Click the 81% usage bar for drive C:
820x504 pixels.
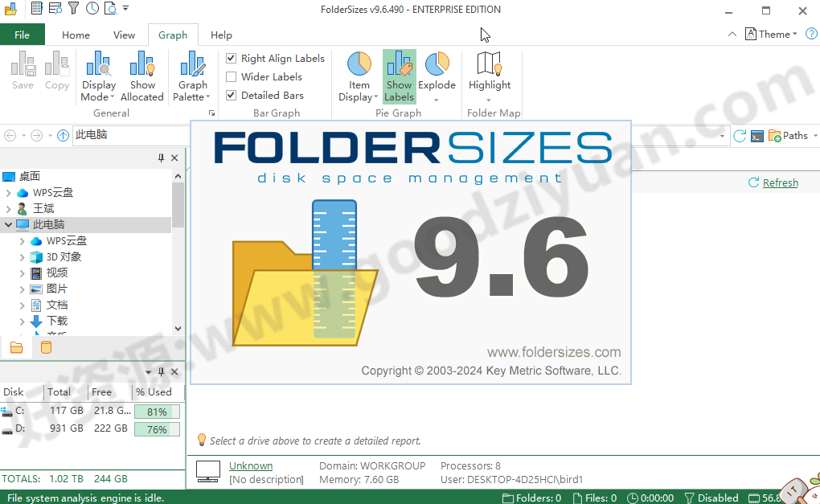pos(157,411)
